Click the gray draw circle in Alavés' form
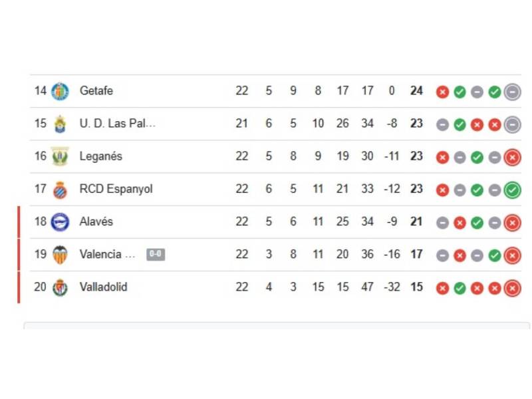This screenshot has height=399, width=532. [442, 222]
